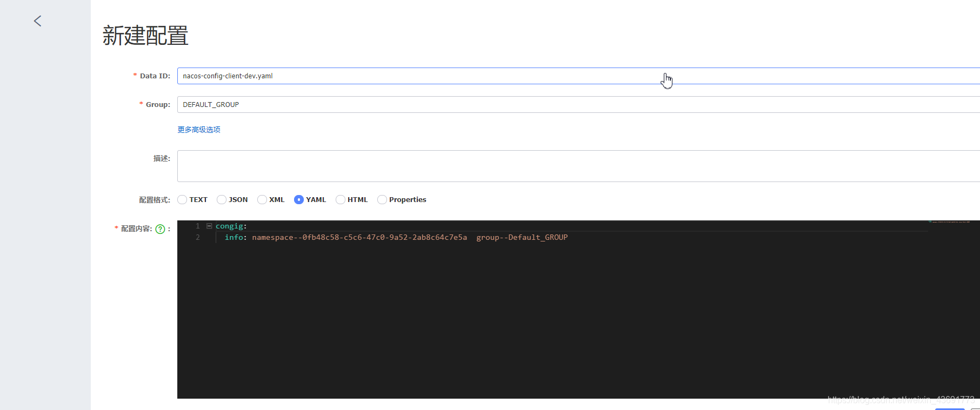
Task: Click the 新建配置 page heading
Action: pyautogui.click(x=145, y=36)
